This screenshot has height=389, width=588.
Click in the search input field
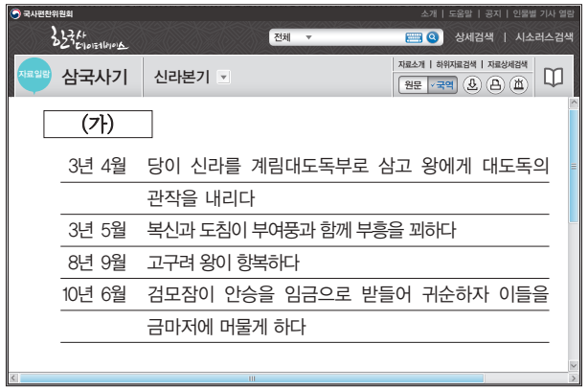[x=358, y=37]
